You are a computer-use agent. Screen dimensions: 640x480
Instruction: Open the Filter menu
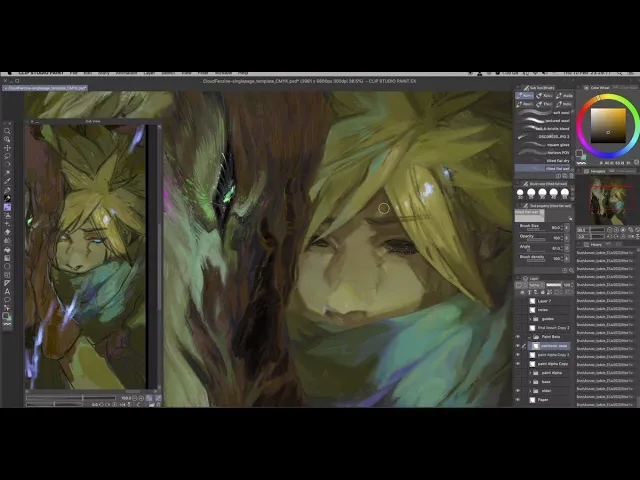tap(203, 73)
